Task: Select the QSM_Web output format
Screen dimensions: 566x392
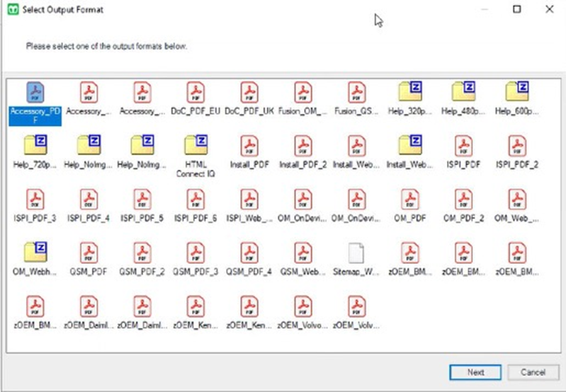Action: tap(302, 258)
